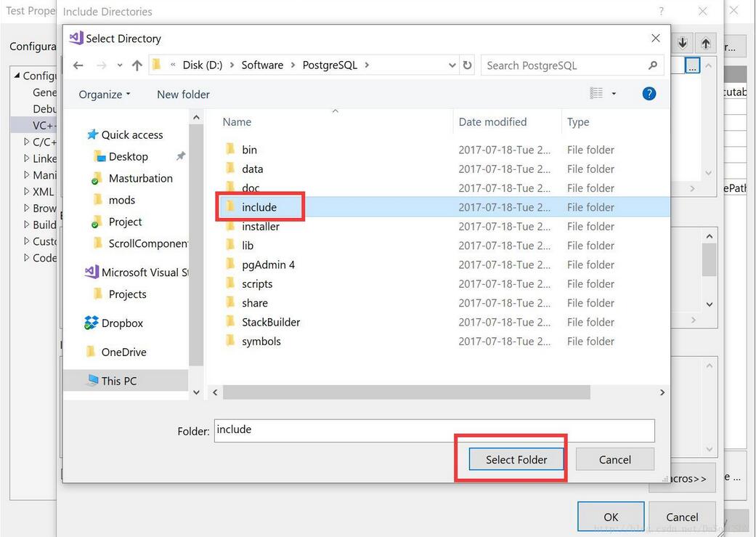Click the file list scroll right arrow

662,392
